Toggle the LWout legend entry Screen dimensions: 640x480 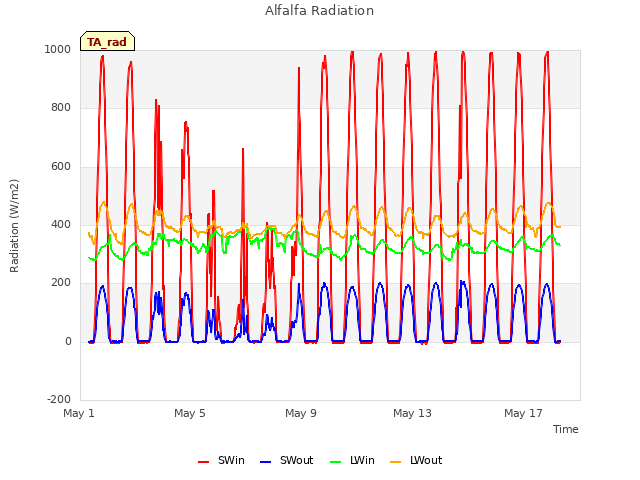416,460
